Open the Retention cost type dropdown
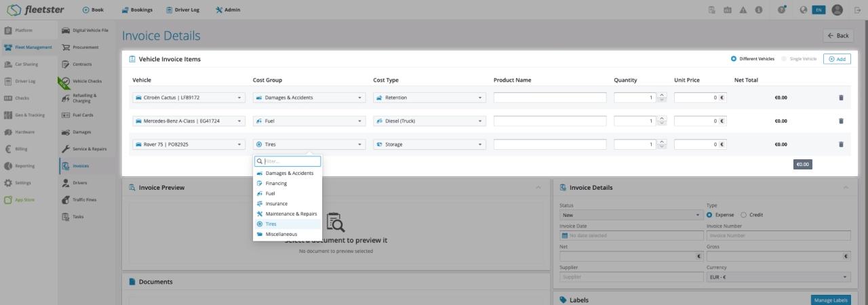The image size is (868, 305). (x=430, y=98)
